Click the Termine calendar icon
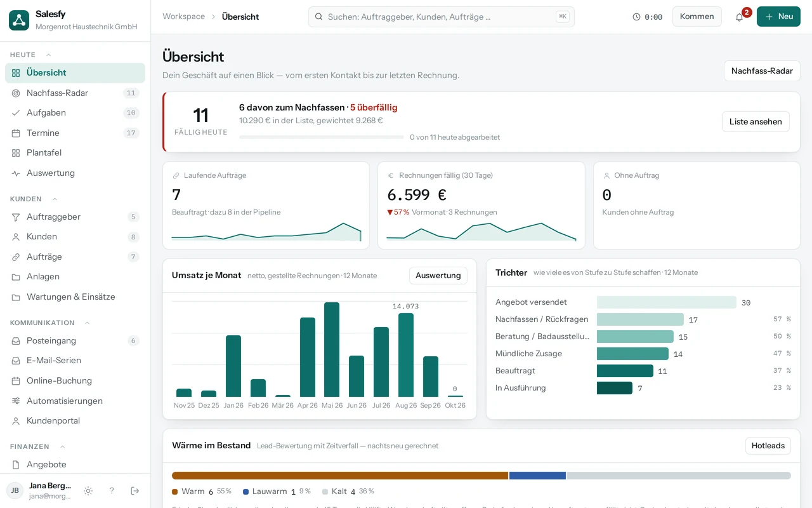812x508 pixels. (16, 133)
